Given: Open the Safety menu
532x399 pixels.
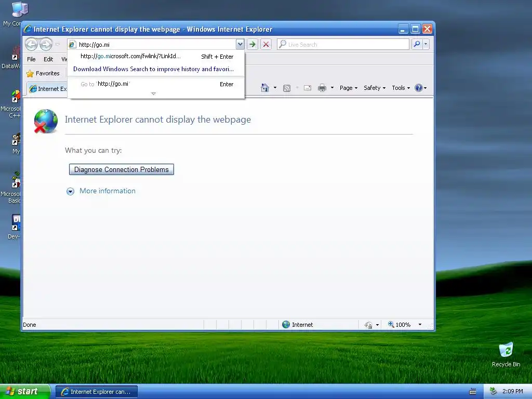Looking at the screenshot, I should 375,88.
